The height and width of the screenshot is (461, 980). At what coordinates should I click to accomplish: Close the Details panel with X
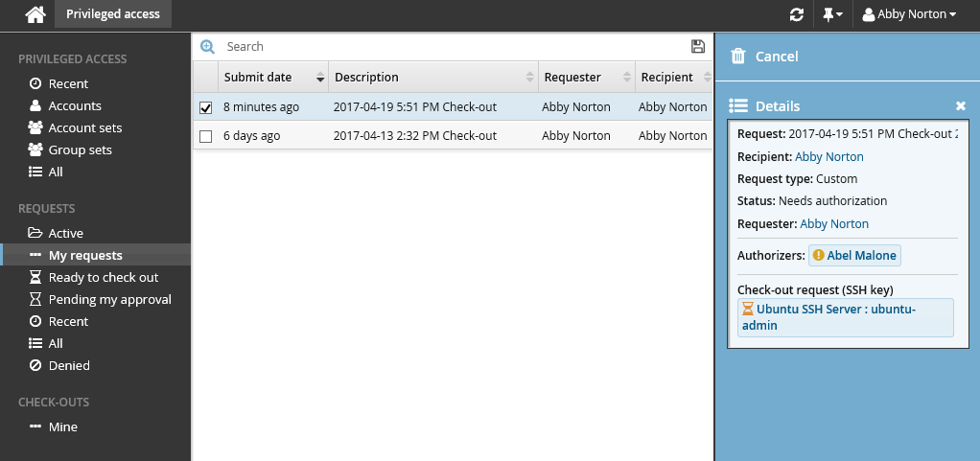point(961,106)
